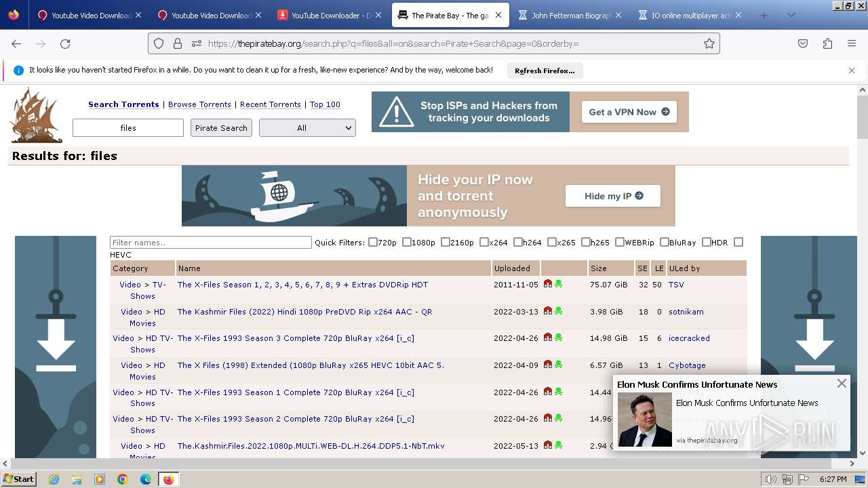Toggle the 720p quick filter checkbox

coord(373,242)
